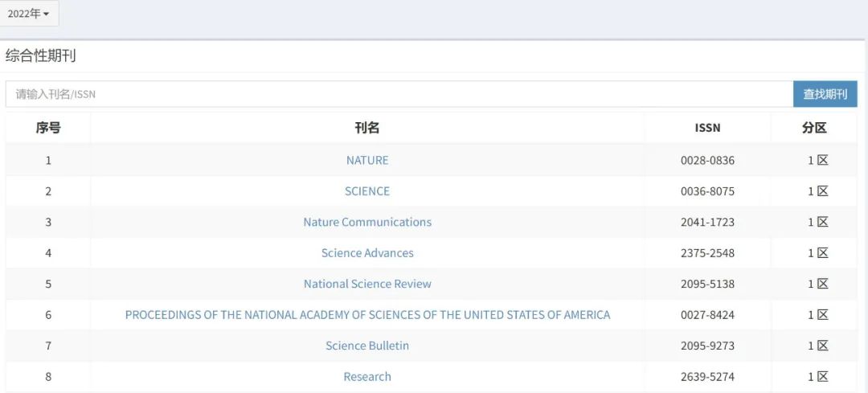Click ISSN 2639-5274 in the Research row
This screenshot has height=393, width=868.
tap(707, 377)
